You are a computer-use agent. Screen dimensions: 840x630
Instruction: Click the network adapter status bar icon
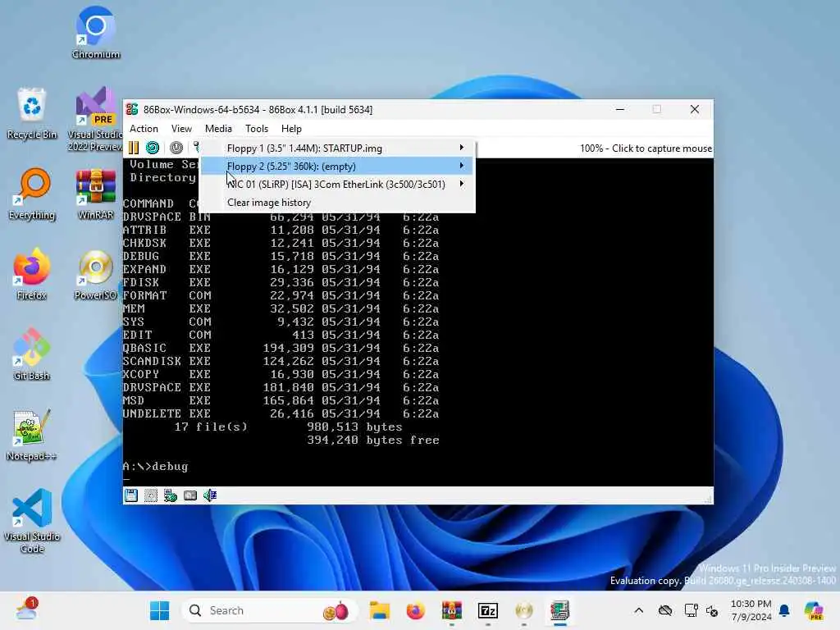[x=171, y=495]
